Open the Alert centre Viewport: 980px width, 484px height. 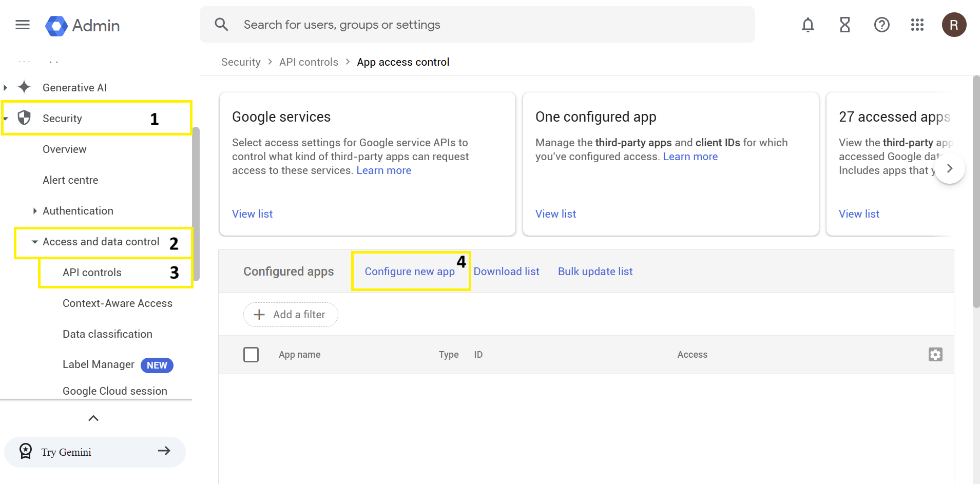point(70,180)
